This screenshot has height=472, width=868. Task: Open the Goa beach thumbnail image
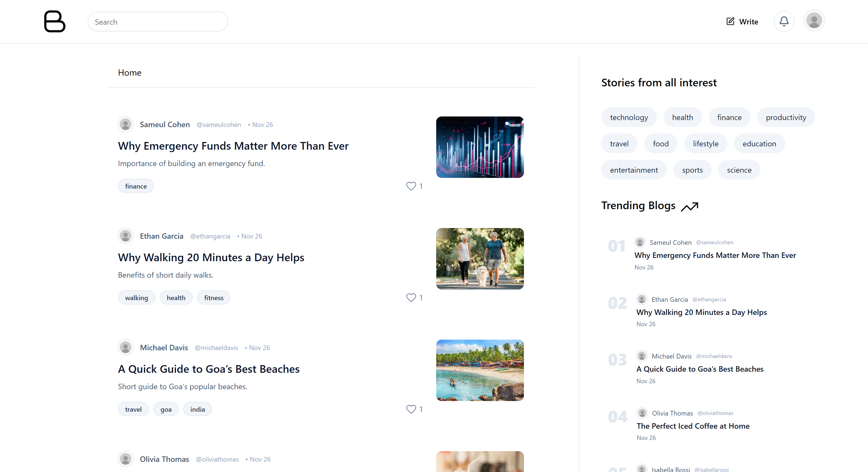(480, 370)
